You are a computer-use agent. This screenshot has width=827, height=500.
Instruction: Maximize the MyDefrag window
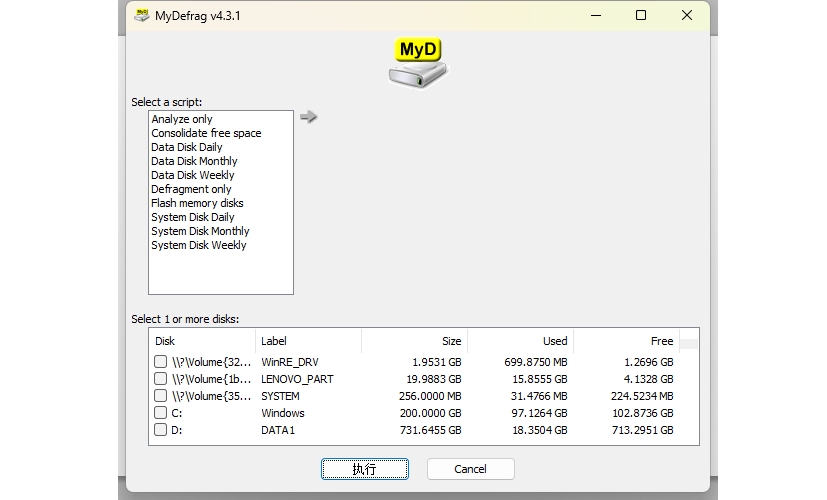(x=641, y=15)
